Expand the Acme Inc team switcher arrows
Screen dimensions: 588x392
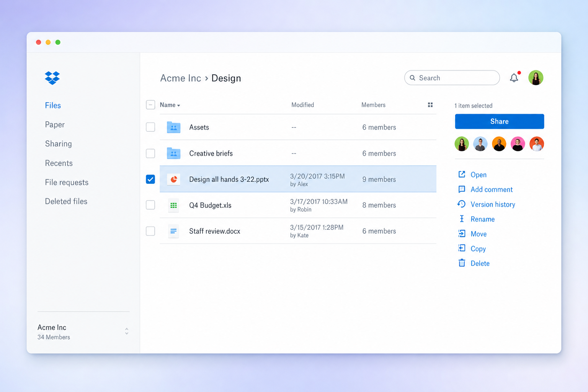tap(127, 332)
